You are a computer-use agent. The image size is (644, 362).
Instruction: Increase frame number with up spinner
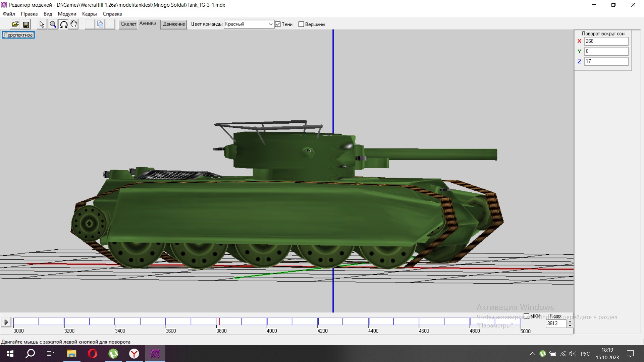(570, 321)
